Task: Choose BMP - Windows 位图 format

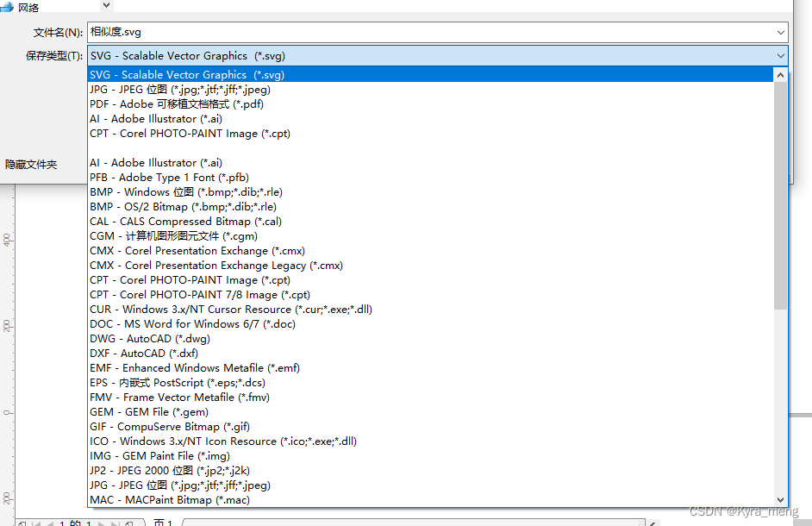Action: pos(431,191)
